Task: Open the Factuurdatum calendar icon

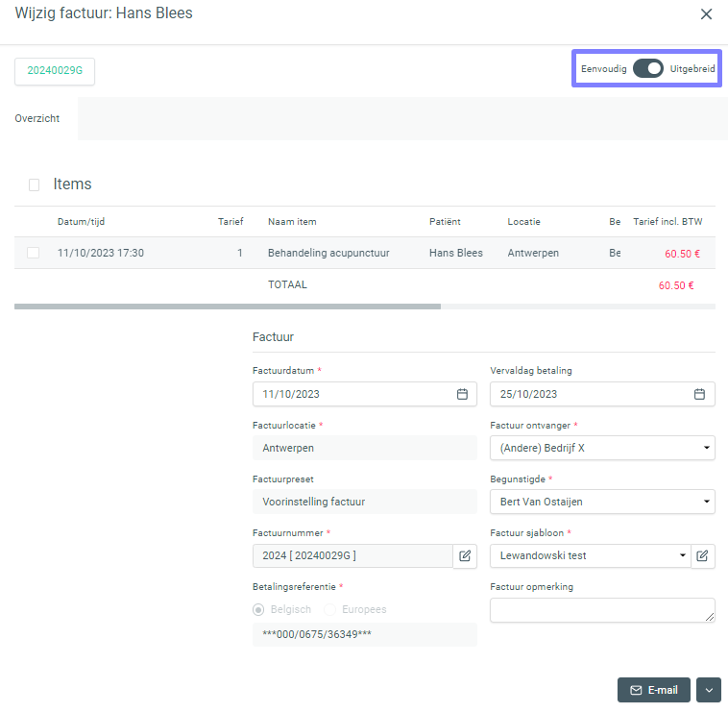Action: [x=462, y=394]
